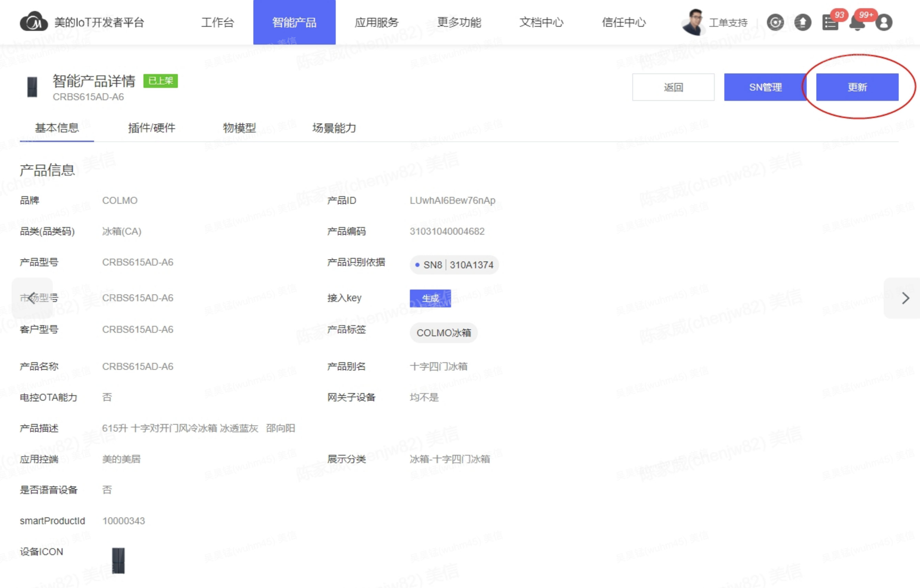Click the 产品别名 value 十字四门冰箱
920x588 pixels.
click(x=438, y=366)
